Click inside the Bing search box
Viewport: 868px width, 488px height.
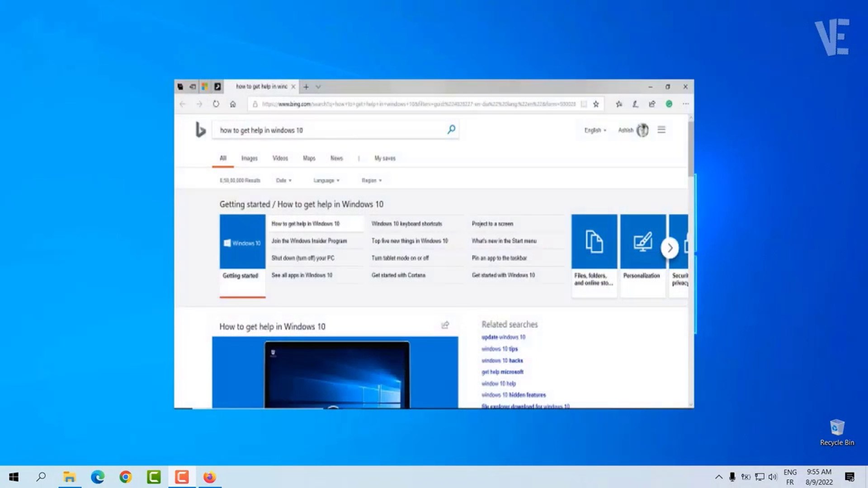tap(330, 130)
